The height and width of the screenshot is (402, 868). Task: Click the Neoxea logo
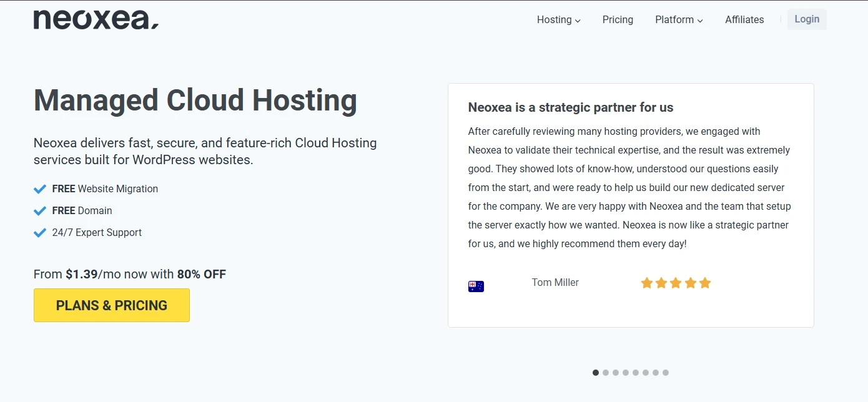[96, 19]
